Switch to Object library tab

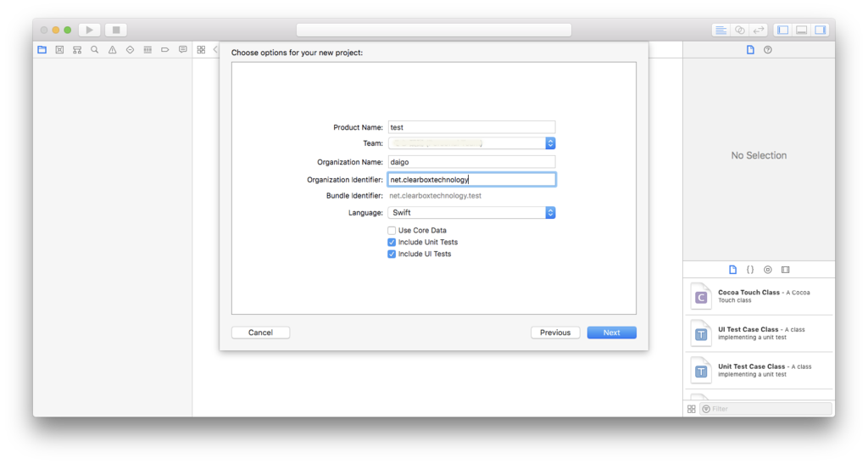point(768,270)
